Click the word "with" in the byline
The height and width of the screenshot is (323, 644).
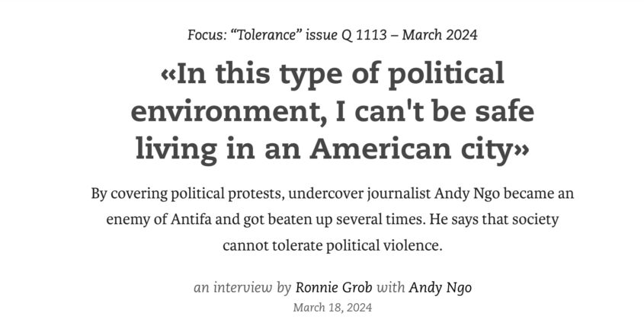click(x=390, y=287)
